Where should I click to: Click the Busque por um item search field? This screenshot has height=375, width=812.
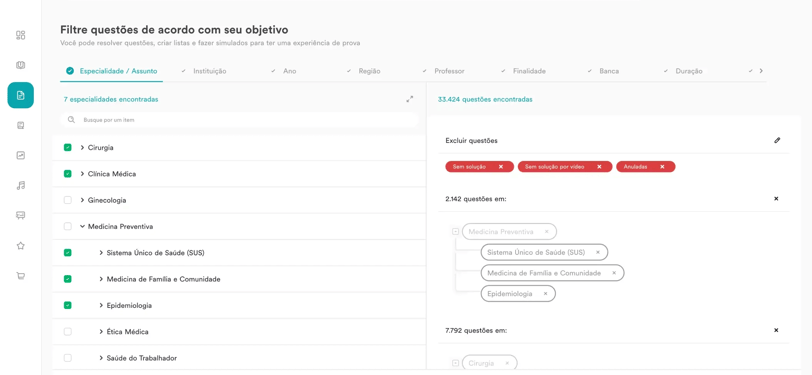pos(239,120)
